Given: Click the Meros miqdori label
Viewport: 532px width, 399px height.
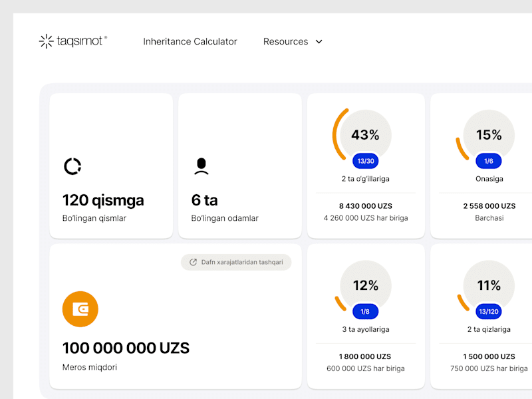Looking at the screenshot, I should (x=90, y=367).
